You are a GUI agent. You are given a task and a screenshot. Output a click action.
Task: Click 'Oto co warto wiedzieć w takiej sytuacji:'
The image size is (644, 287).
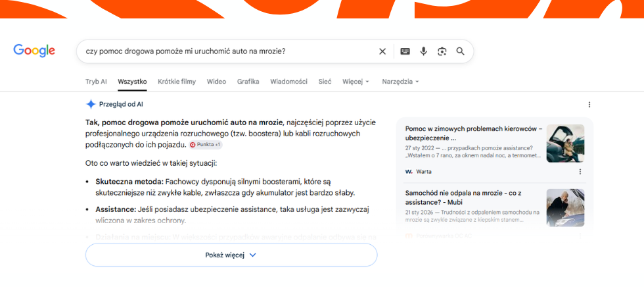click(150, 163)
